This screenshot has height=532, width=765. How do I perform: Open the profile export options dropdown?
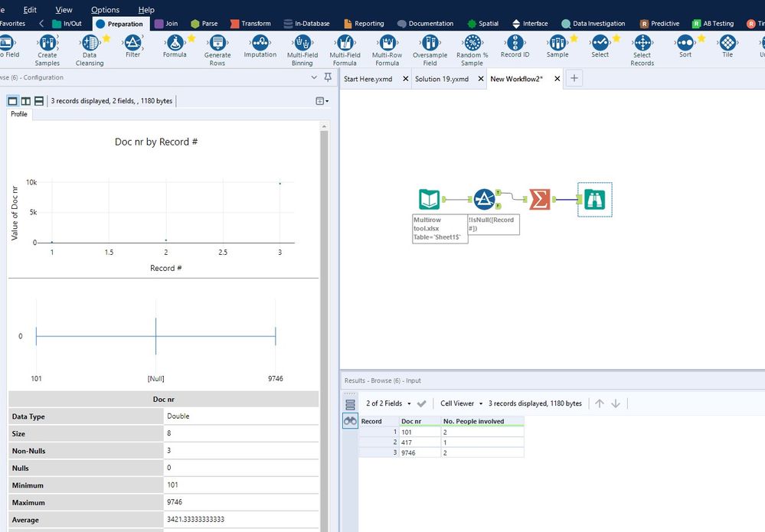322,101
